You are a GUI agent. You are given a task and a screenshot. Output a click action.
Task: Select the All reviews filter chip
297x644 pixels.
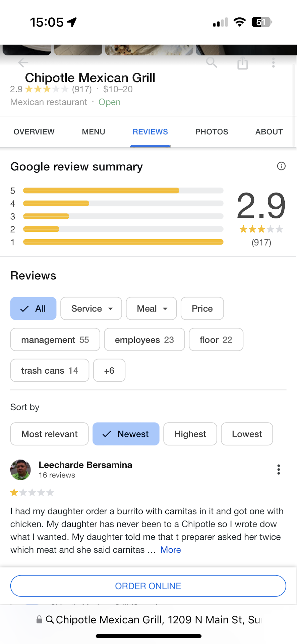[33, 309]
